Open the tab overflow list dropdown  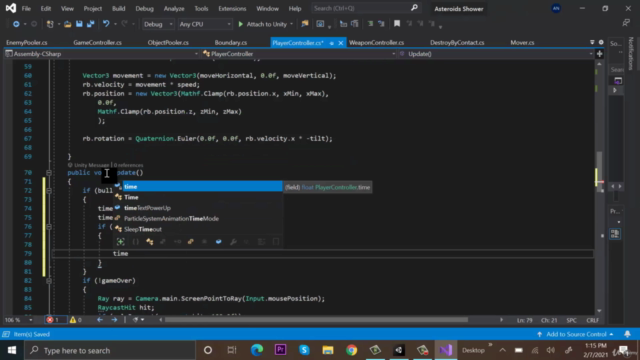[592, 42]
